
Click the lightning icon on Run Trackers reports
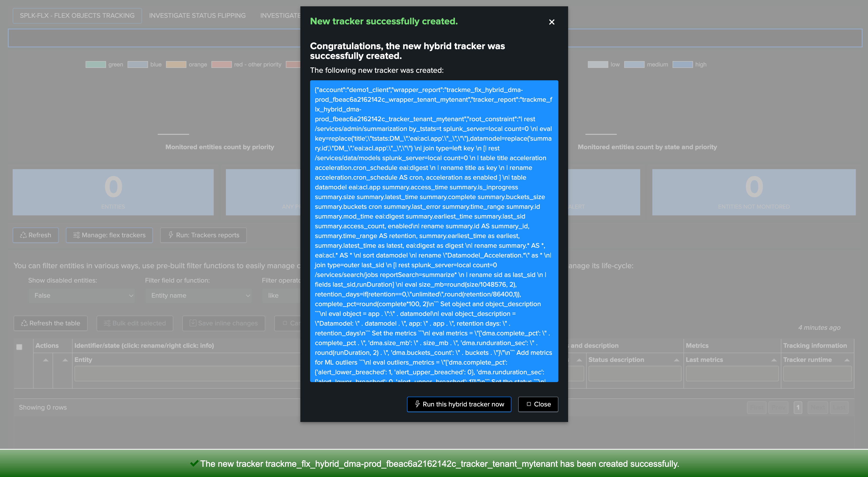coord(171,235)
